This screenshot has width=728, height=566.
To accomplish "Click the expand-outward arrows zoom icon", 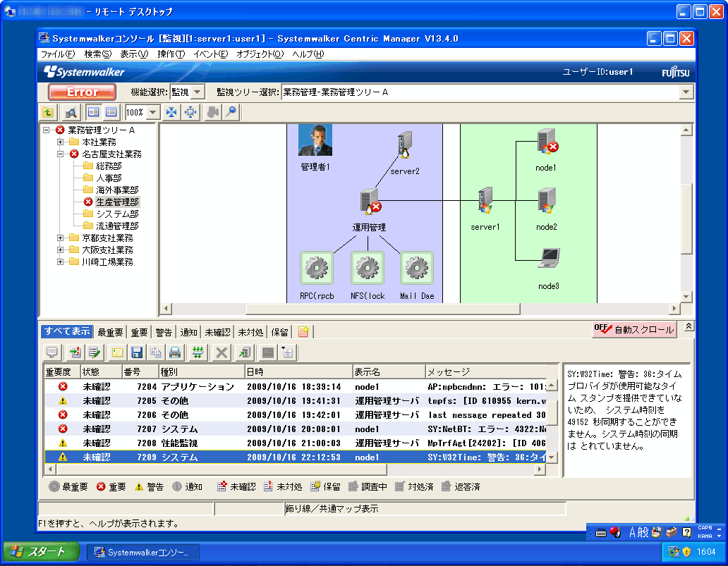I will (191, 112).
